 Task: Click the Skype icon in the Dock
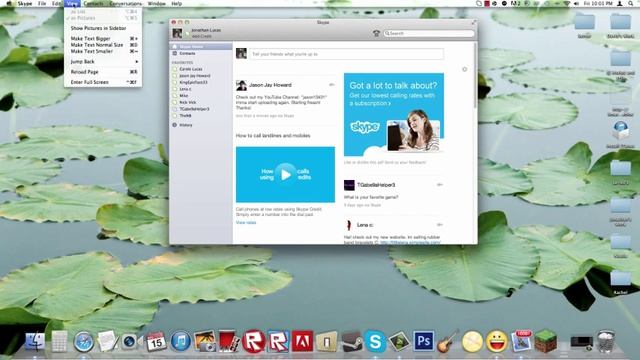point(375,342)
